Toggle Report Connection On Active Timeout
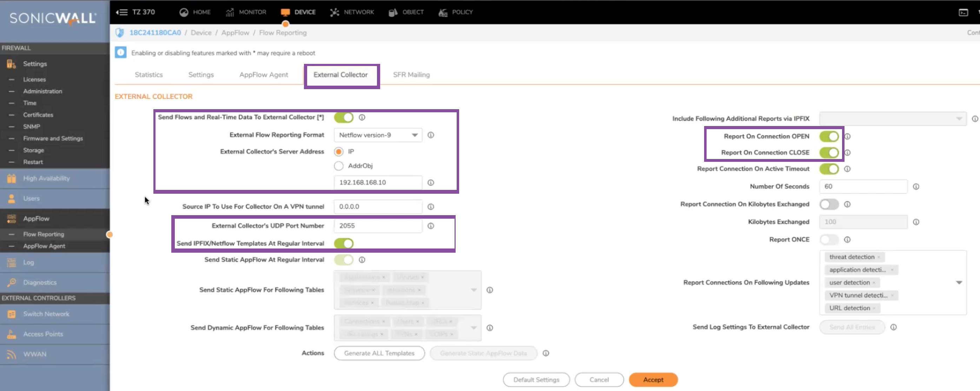 point(829,169)
